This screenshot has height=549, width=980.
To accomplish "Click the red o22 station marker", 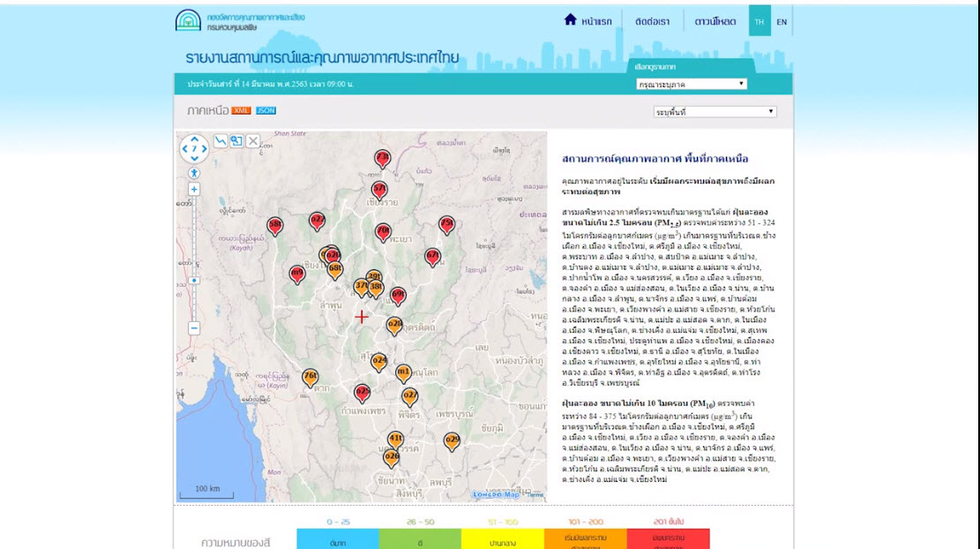I will pyautogui.click(x=318, y=221).
